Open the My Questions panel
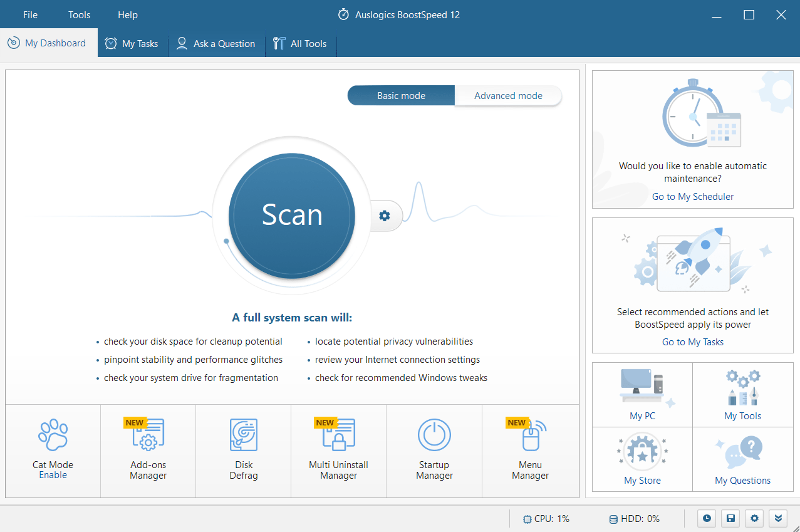This screenshot has height=532, width=800. pos(742,459)
